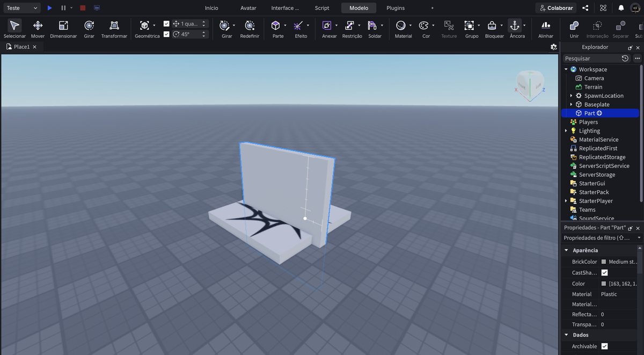644x355 pixels.
Task: Collapse the Dados properties section
Action: [566, 335]
